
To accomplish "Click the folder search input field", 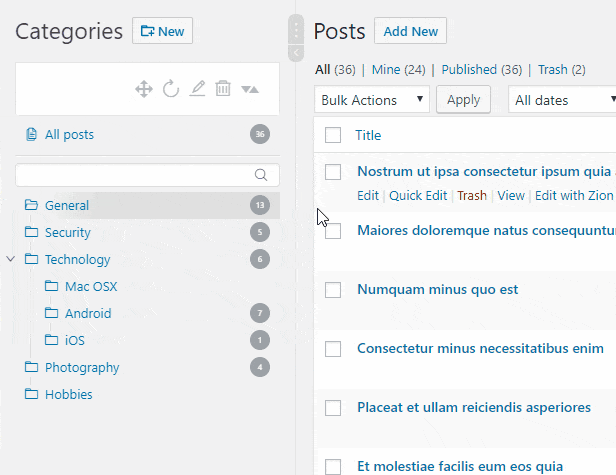I will (135, 175).
